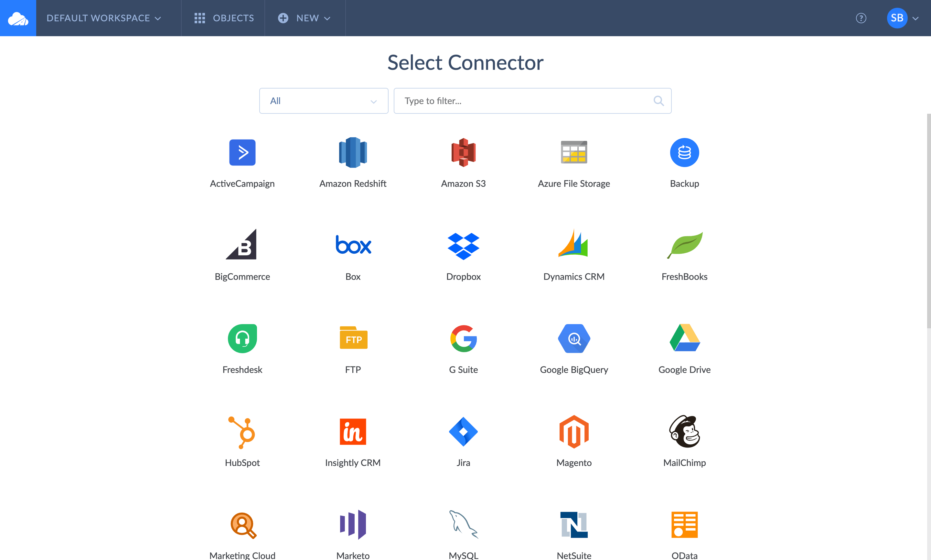
Task: Choose the Marketo bars icon
Action: 353,524
